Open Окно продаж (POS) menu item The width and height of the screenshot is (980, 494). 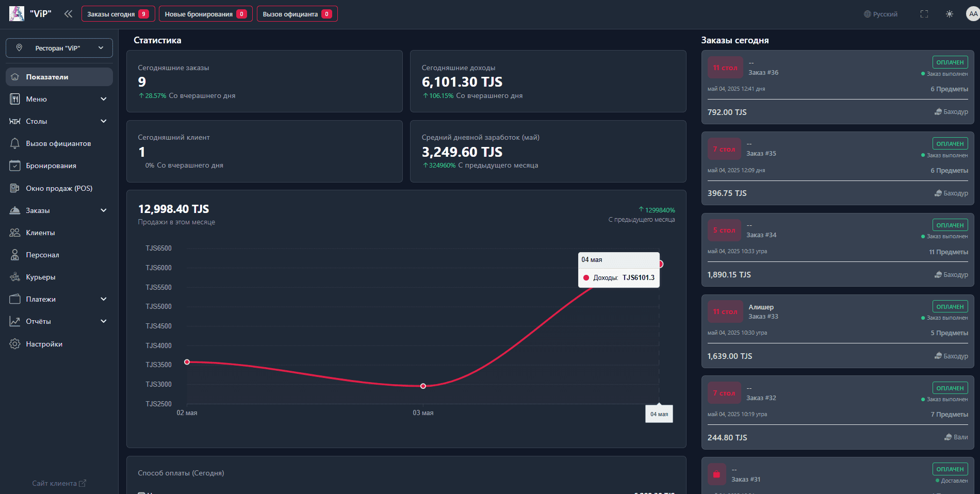pos(59,188)
